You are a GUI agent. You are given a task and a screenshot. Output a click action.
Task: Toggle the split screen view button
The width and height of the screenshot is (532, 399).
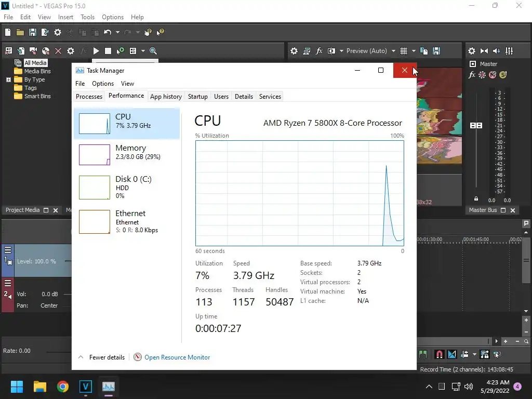(x=331, y=51)
